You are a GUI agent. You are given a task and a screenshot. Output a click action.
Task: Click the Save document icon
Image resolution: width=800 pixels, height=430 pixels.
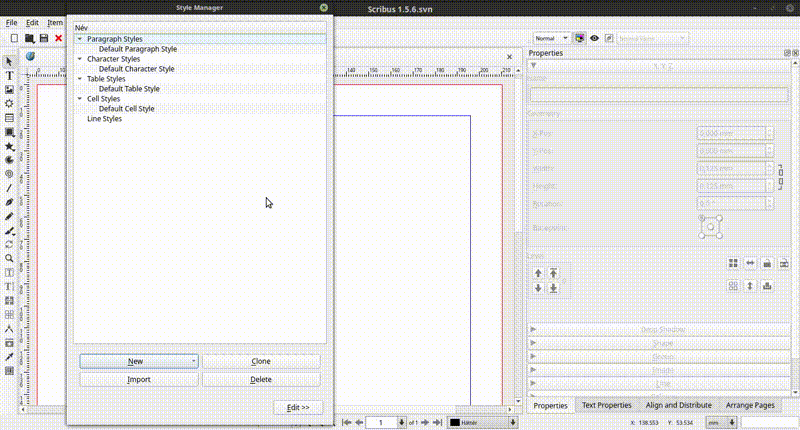[44, 38]
